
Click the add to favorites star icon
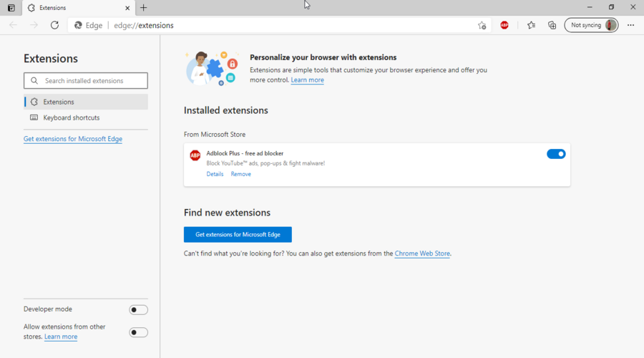[482, 25]
